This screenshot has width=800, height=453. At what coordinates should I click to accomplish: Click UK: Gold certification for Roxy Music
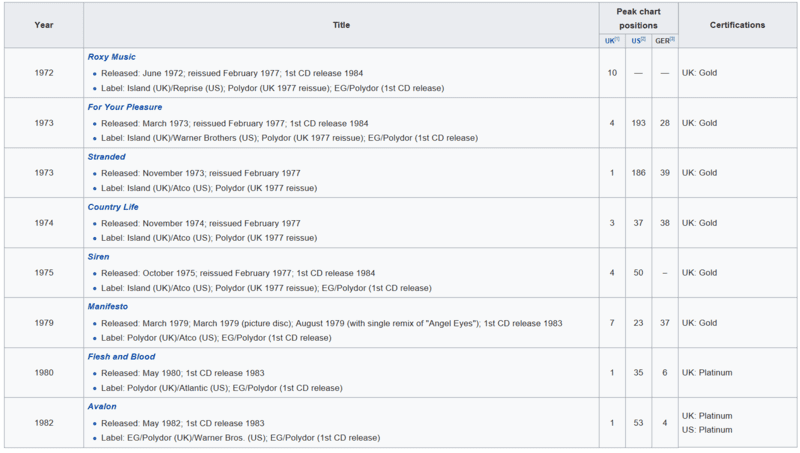click(x=699, y=73)
